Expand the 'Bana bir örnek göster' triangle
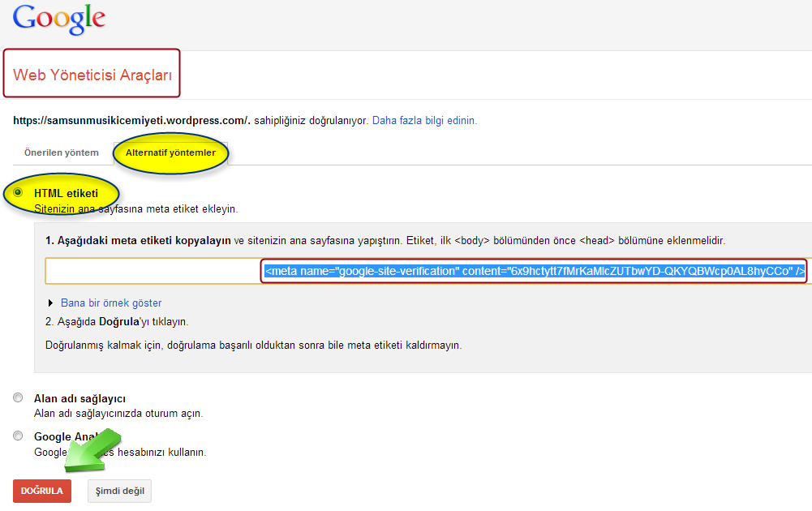This screenshot has width=812, height=511. pyautogui.click(x=50, y=303)
